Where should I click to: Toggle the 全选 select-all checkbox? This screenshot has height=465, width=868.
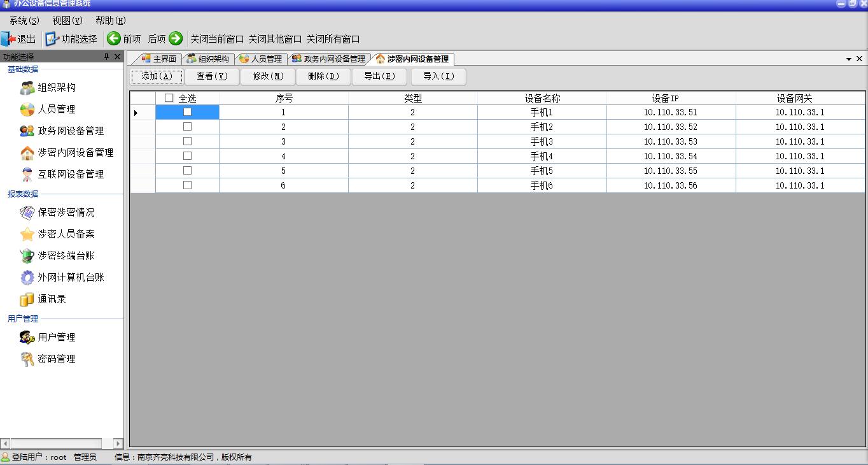click(169, 98)
